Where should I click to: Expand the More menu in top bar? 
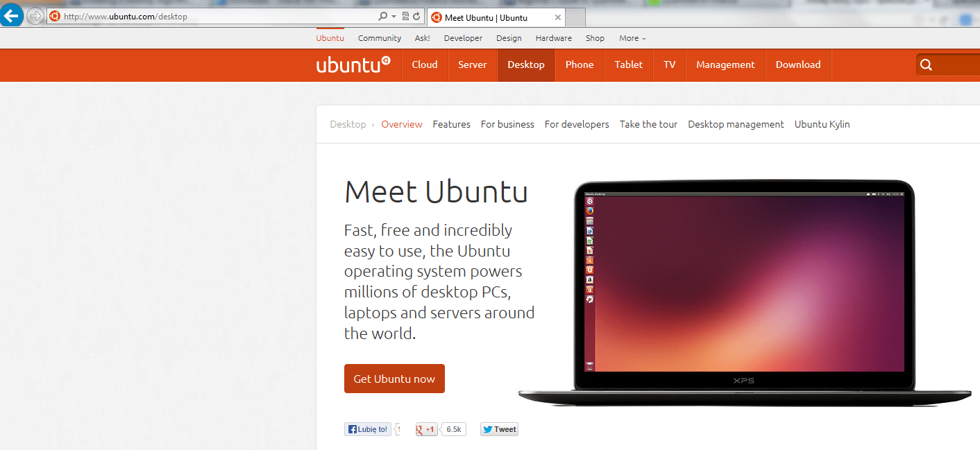pyautogui.click(x=632, y=38)
